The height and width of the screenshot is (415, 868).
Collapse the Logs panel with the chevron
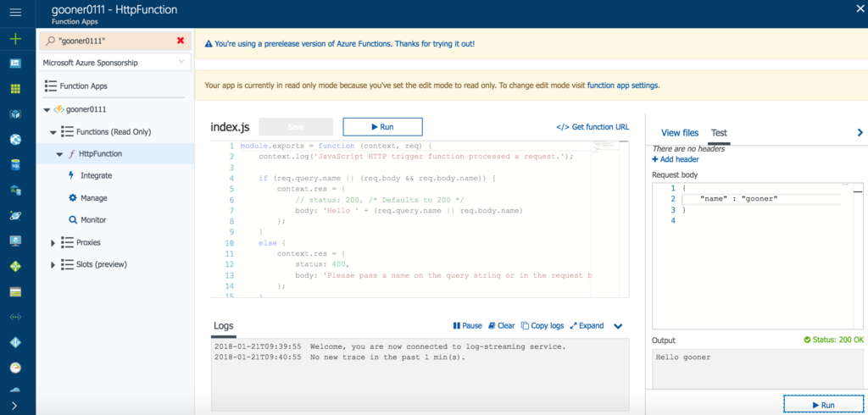pyautogui.click(x=618, y=326)
